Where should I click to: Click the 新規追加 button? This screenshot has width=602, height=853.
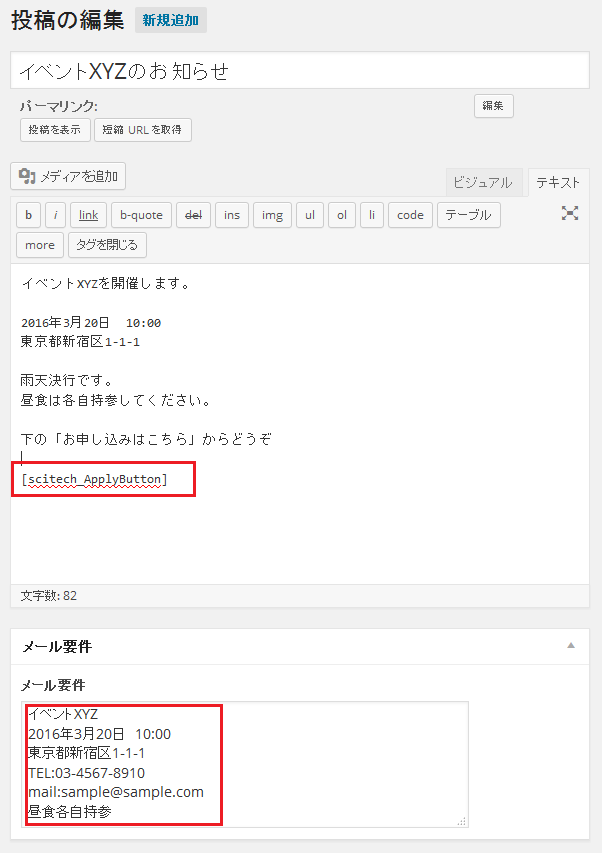pos(171,21)
